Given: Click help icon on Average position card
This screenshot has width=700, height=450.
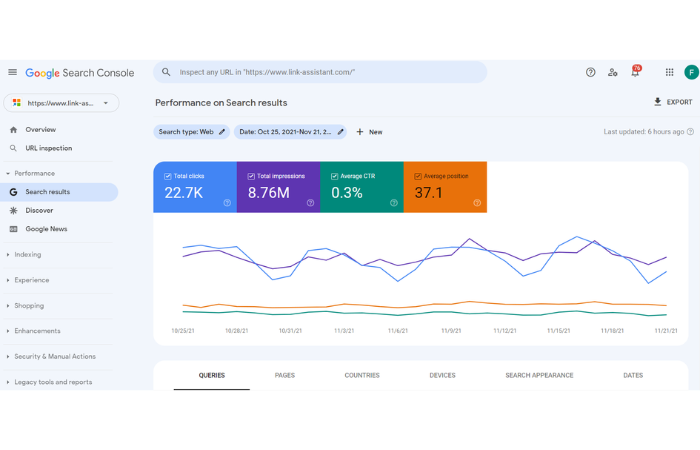Looking at the screenshot, I should coord(477,203).
